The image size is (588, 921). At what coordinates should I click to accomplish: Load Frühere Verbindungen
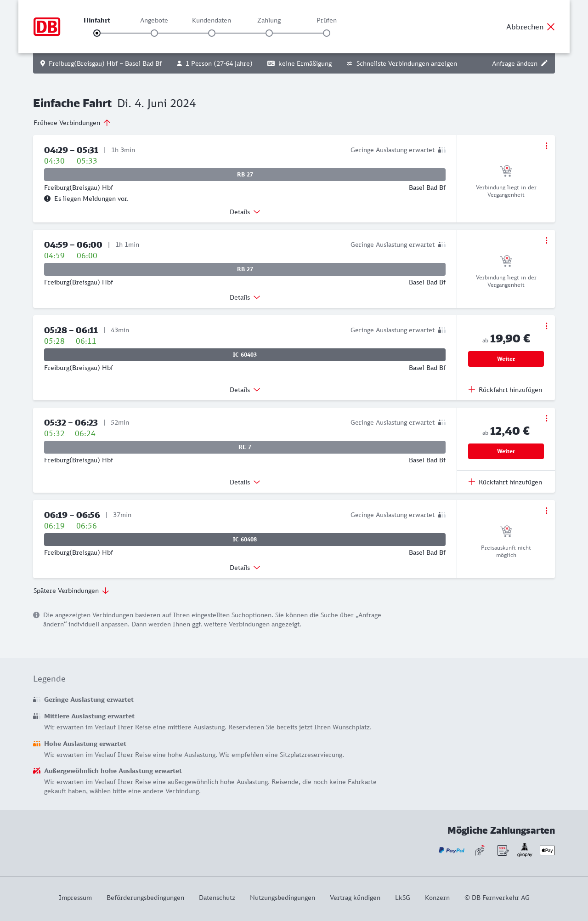pos(72,123)
